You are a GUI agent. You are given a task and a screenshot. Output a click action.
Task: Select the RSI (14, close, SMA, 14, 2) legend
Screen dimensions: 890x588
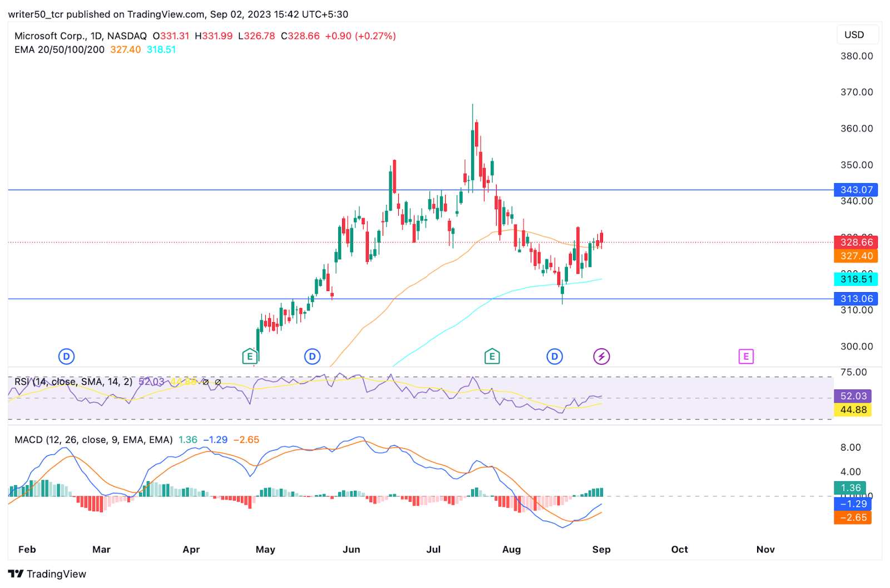click(73, 382)
